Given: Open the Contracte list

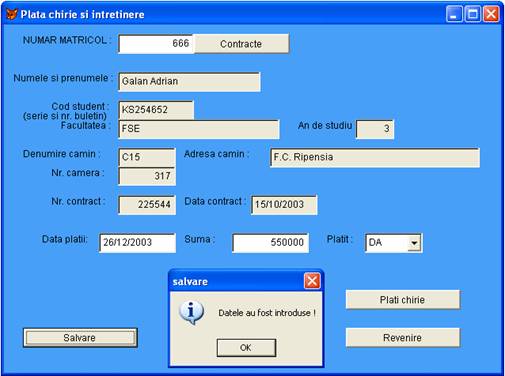Looking at the screenshot, I should pos(241,44).
